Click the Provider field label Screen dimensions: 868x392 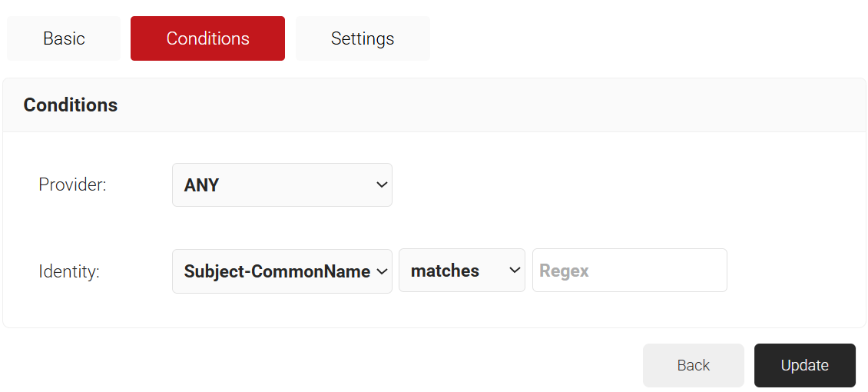[72, 185]
